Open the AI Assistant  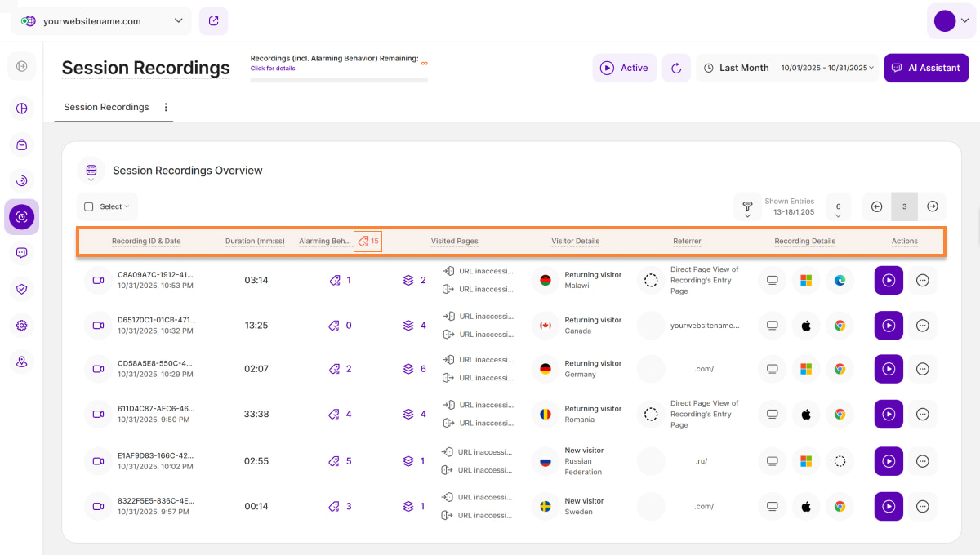(926, 69)
